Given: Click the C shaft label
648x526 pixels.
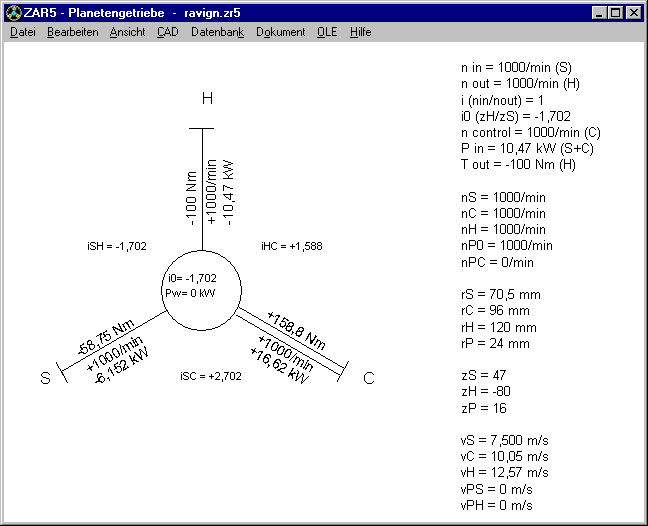Looking at the screenshot, I should pos(368,378).
